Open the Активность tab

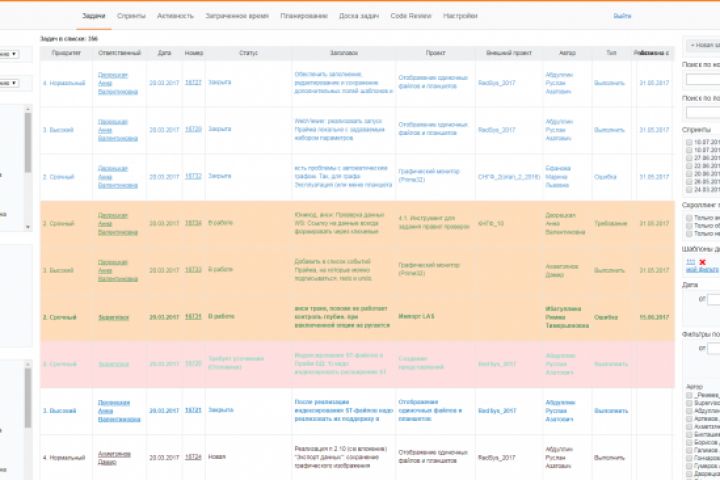pyautogui.click(x=175, y=16)
